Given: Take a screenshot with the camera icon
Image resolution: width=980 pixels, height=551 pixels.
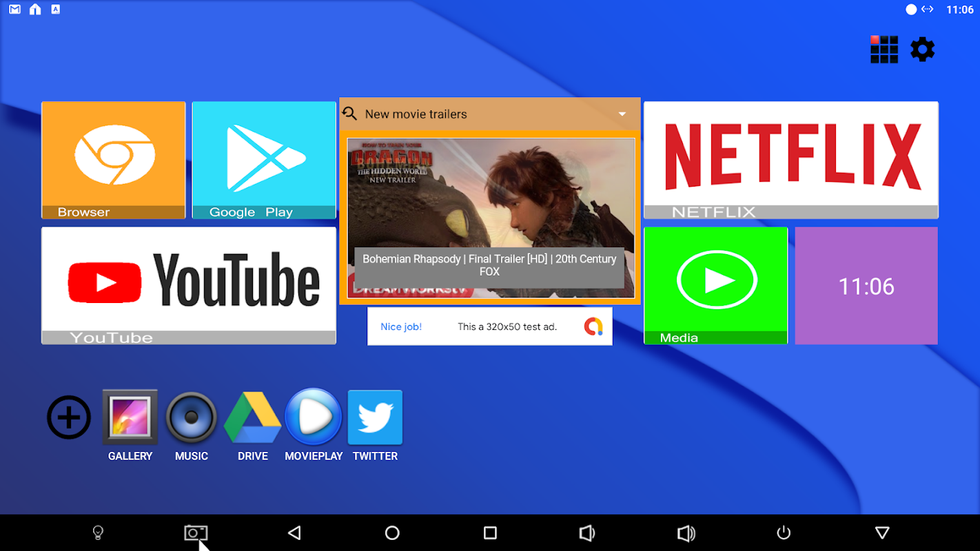Looking at the screenshot, I should [x=196, y=532].
